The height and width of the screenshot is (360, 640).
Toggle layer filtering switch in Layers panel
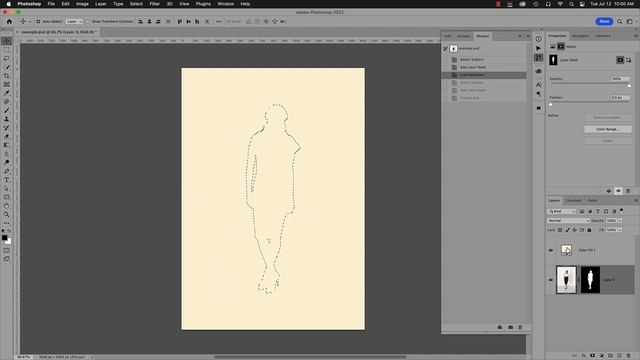coord(622,211)
